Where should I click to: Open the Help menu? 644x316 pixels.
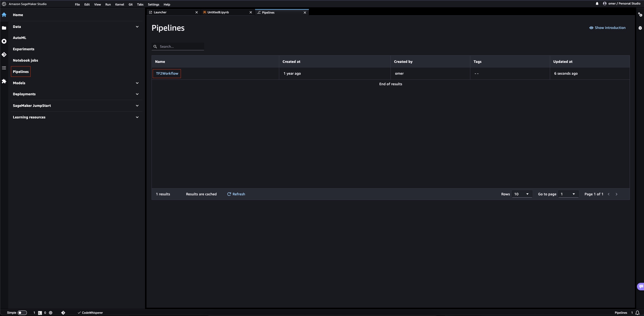tap(167, 5)
